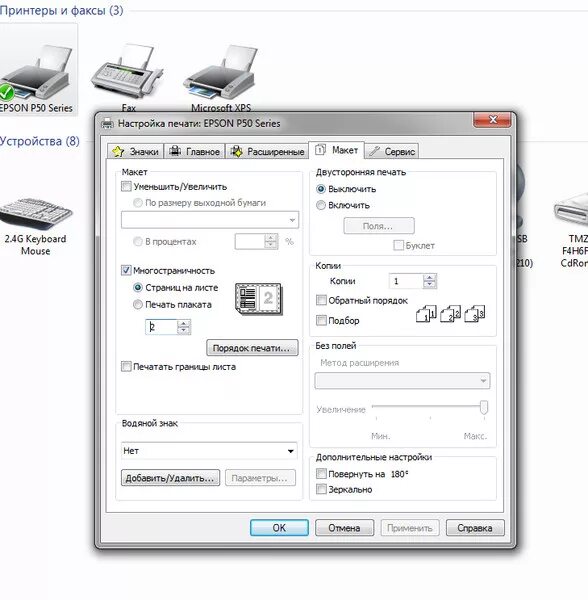Click the Устройства (8) group header
The width and height of the screenshot is (588, 600).
pyautogui.click(x=40, y=141)
